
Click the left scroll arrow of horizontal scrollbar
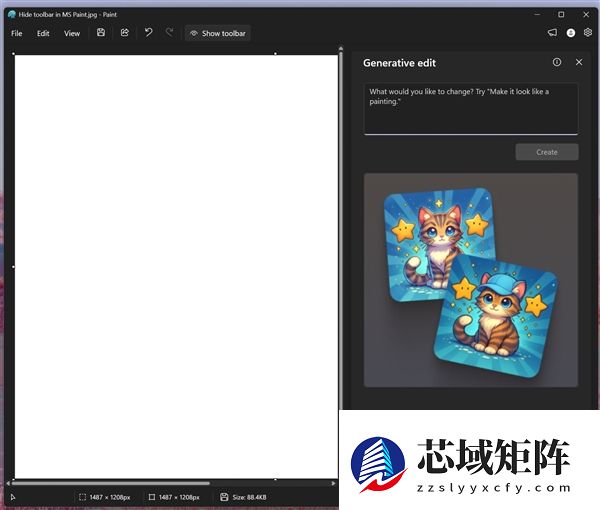tap(8, 483)
